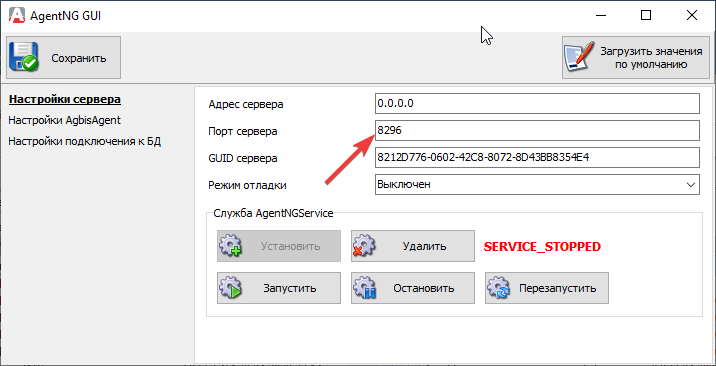
Task: Click the GUID сервера label
Action: click(x=243, y=158)
